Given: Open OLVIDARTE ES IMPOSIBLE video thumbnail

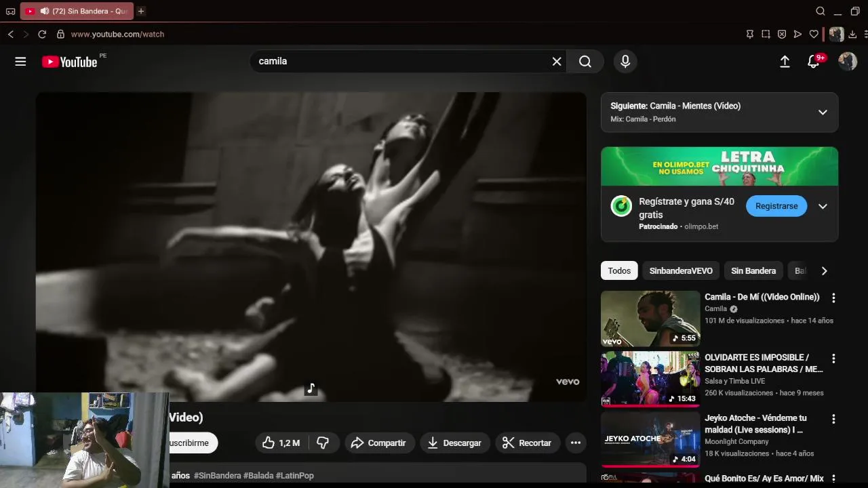Looking at the screenshot, I should tap(650, 379).
